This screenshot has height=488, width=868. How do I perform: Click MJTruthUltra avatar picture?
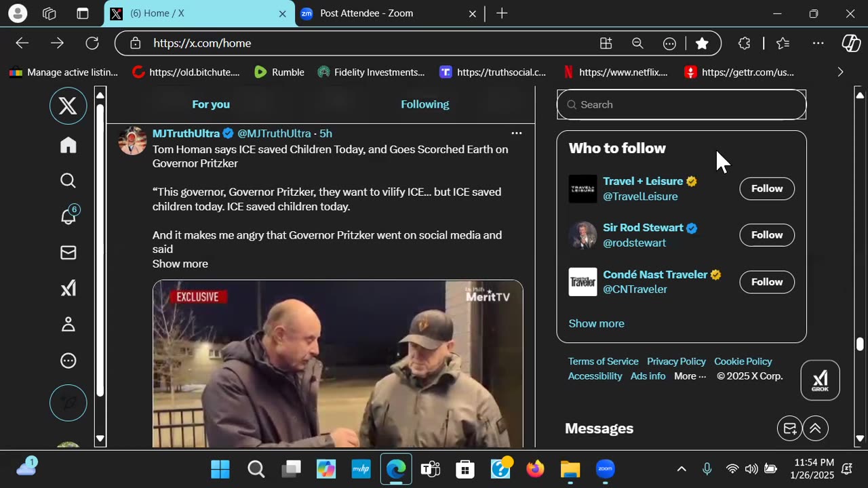132,141
